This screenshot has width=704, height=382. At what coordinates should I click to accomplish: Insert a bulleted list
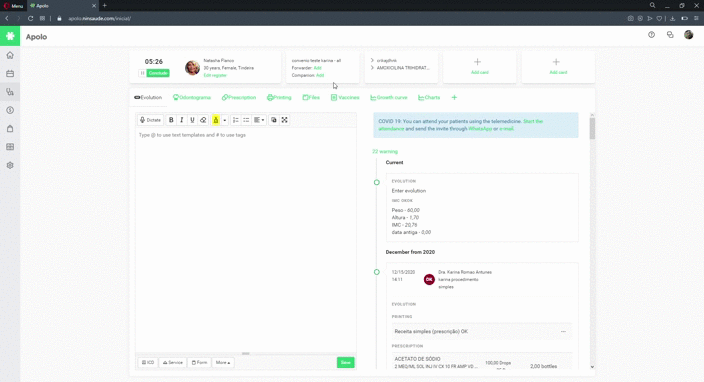246,120
